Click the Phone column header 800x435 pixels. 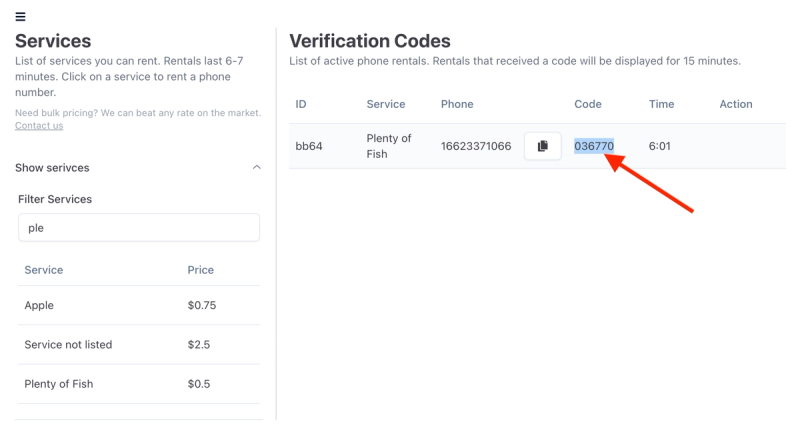[457, 104]
